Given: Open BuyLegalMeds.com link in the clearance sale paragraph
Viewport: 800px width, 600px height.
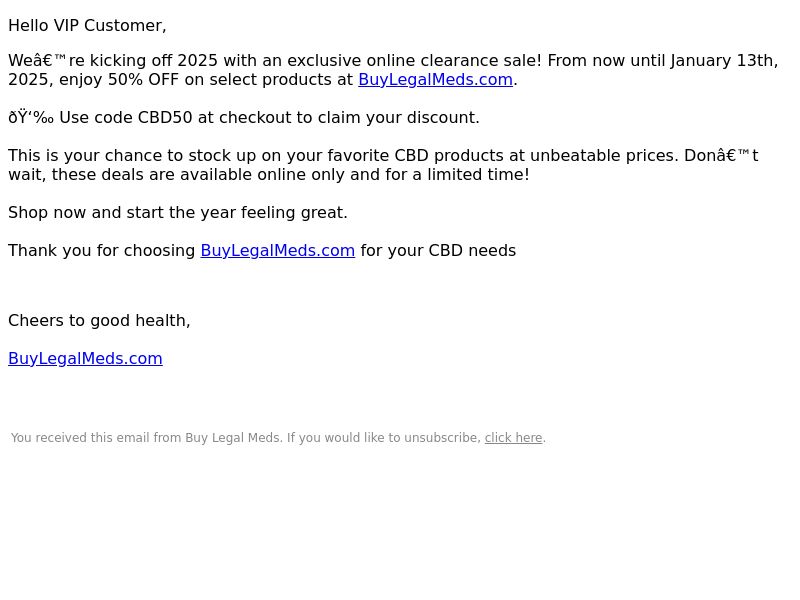Looking at the screenshot, I should pos(435,80).
